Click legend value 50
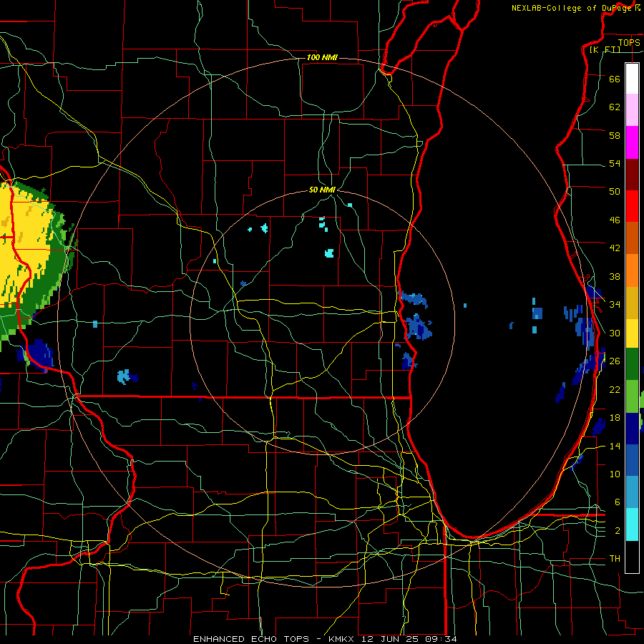 tap(615, 192)
